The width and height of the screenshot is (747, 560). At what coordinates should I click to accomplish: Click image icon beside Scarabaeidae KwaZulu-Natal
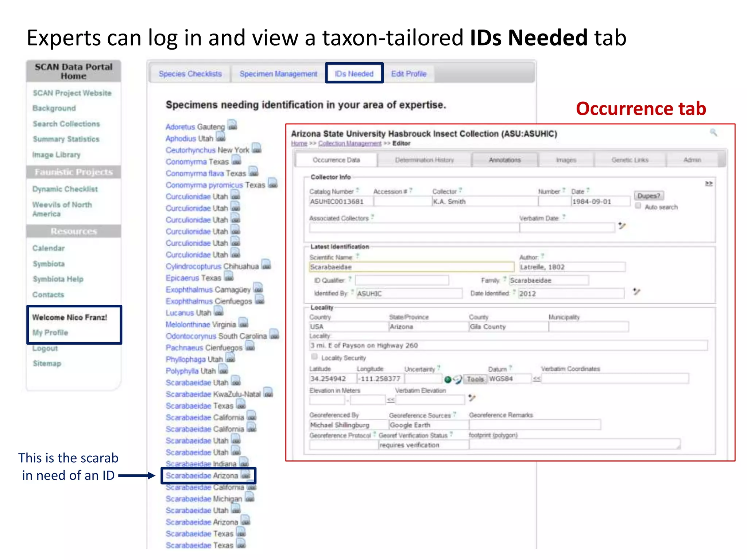click(x=268, y=393)
